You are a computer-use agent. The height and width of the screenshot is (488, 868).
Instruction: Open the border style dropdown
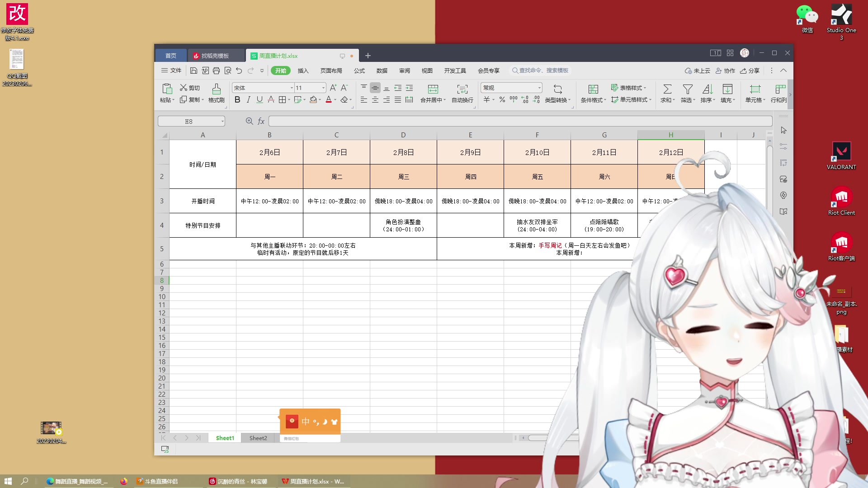pos(288,100)
